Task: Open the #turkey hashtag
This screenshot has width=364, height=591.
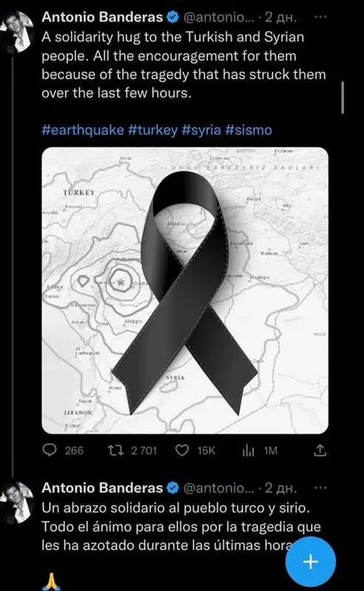Action: [x=153, y=130]
